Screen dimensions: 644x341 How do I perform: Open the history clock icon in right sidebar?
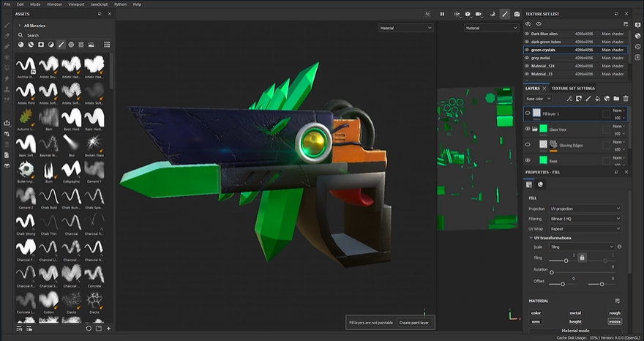(x=637, y=47)
